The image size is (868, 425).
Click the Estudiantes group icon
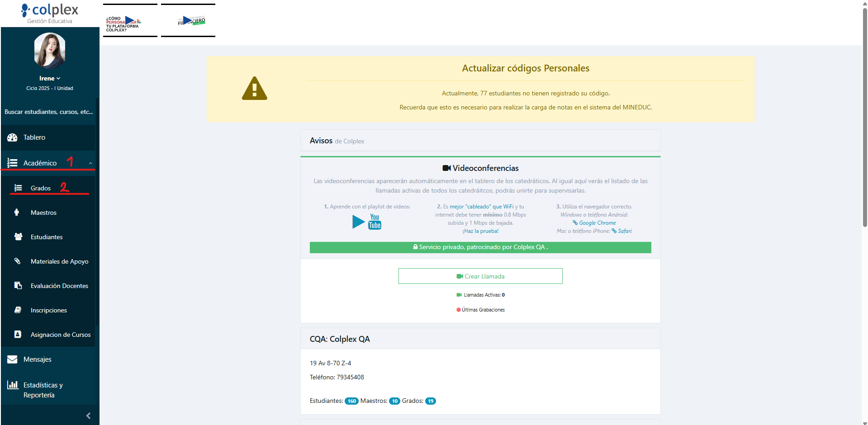point(18,237)
